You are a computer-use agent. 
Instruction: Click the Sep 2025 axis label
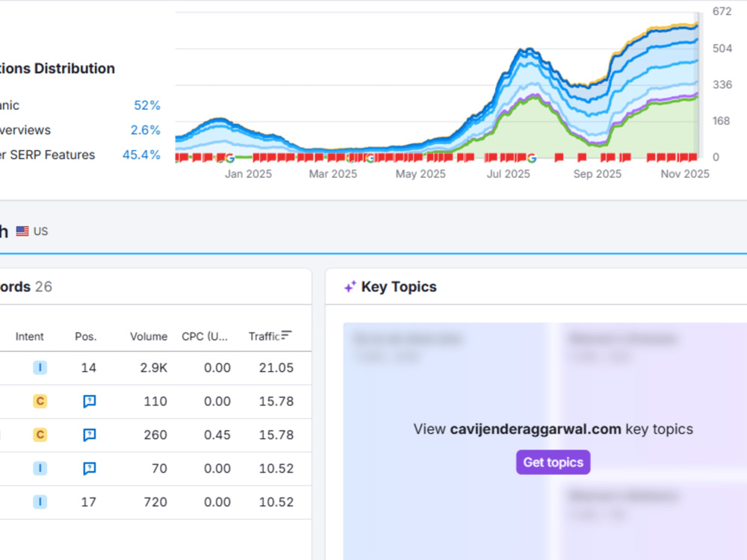[x=598, y=174]
